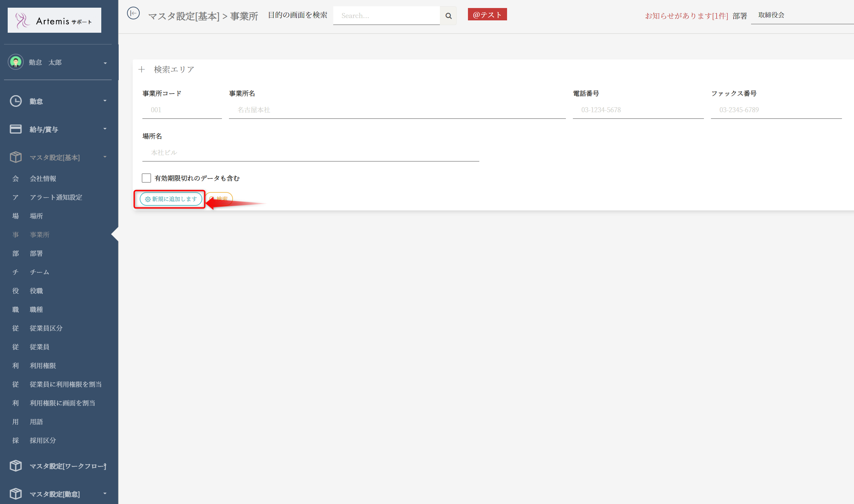854x504 pixels.
Task: Collapse 検索エリア with plus icon
Action: point(142,69)
